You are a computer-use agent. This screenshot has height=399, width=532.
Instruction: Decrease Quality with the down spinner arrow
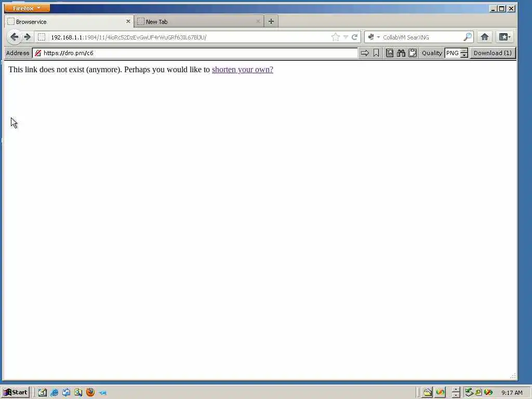pos(464,55)
